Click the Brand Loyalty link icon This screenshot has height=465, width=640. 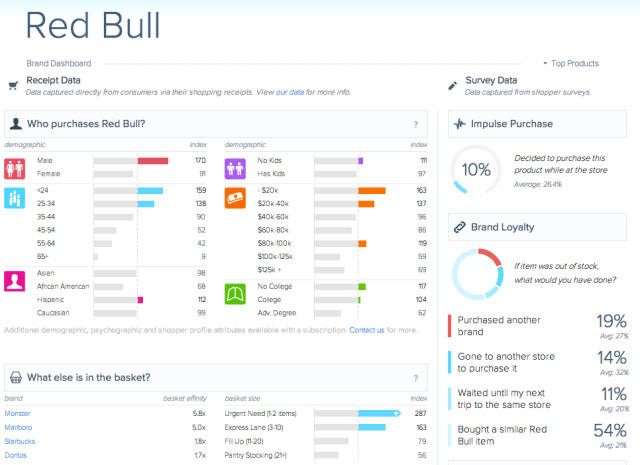click(459, 227)
